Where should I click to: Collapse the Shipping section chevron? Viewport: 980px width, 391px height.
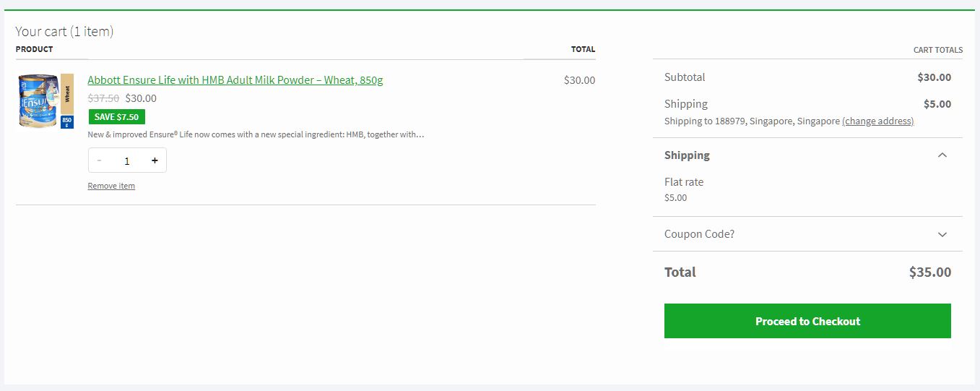click(x=942, y=155)
